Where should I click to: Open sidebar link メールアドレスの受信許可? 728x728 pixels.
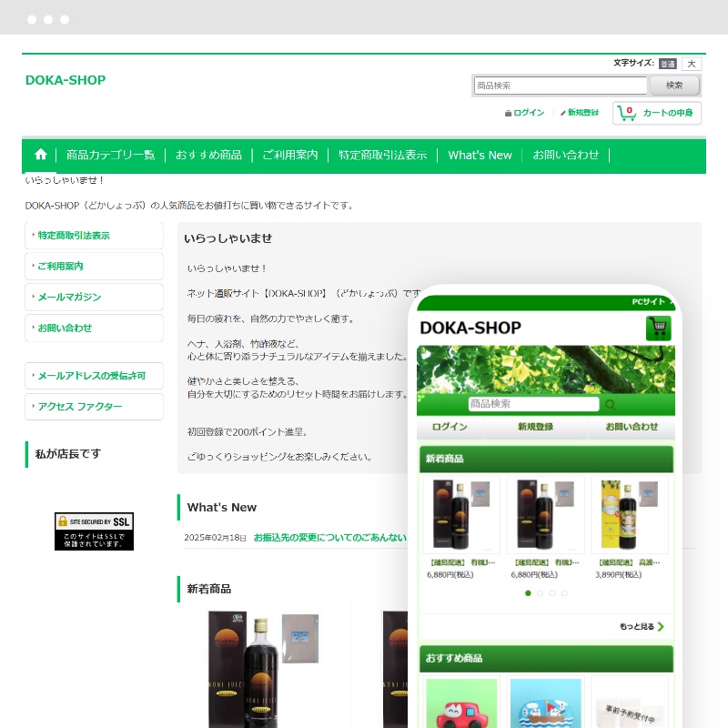pyautogui.click(x=94, y=376)
